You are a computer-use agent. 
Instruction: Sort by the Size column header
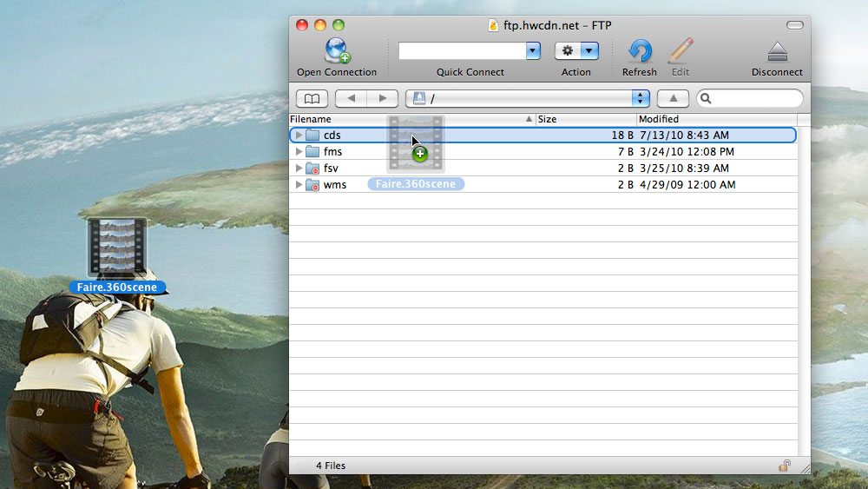coord(586,119)
